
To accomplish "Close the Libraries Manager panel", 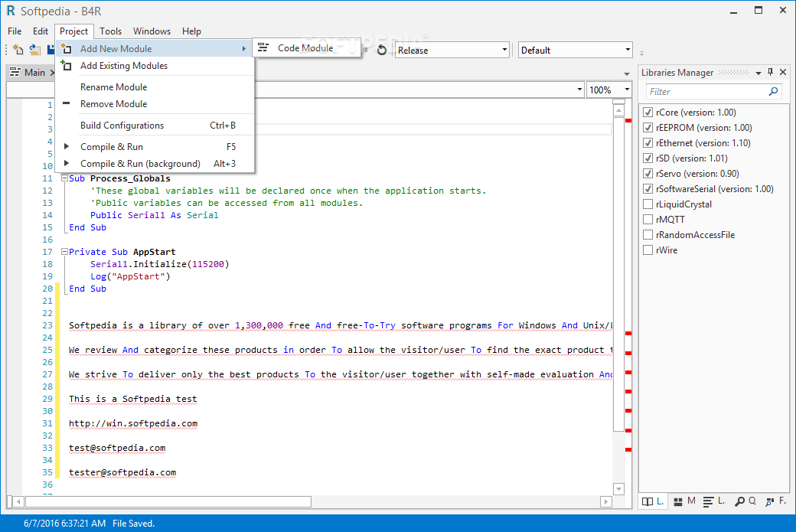I will (x=783, y=72).
